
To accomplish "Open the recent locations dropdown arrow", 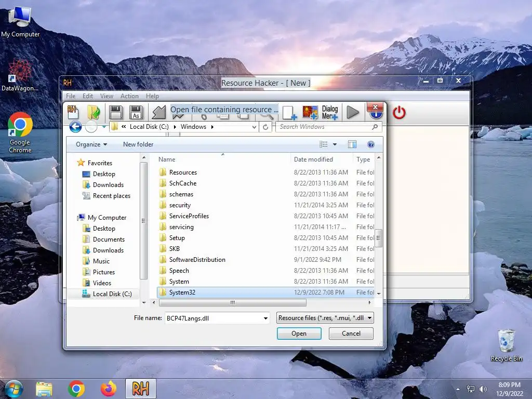I will click(104, 127).
